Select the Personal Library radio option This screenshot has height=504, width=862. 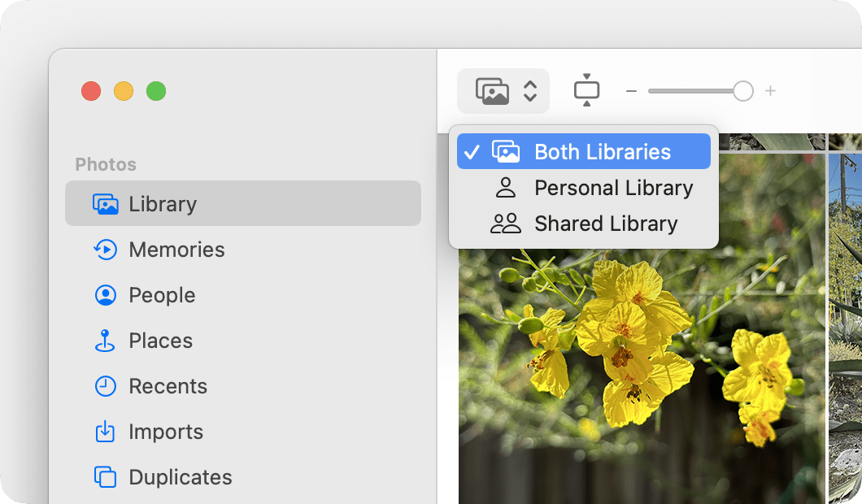614,188
